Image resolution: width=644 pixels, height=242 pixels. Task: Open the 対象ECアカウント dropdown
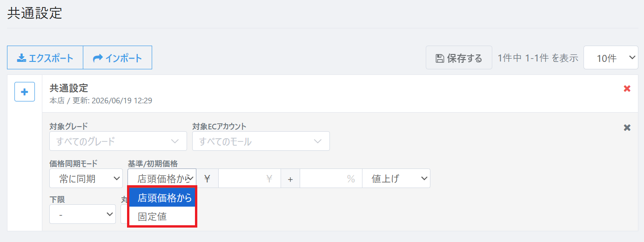pyautogui.click(x=261, y=141)
